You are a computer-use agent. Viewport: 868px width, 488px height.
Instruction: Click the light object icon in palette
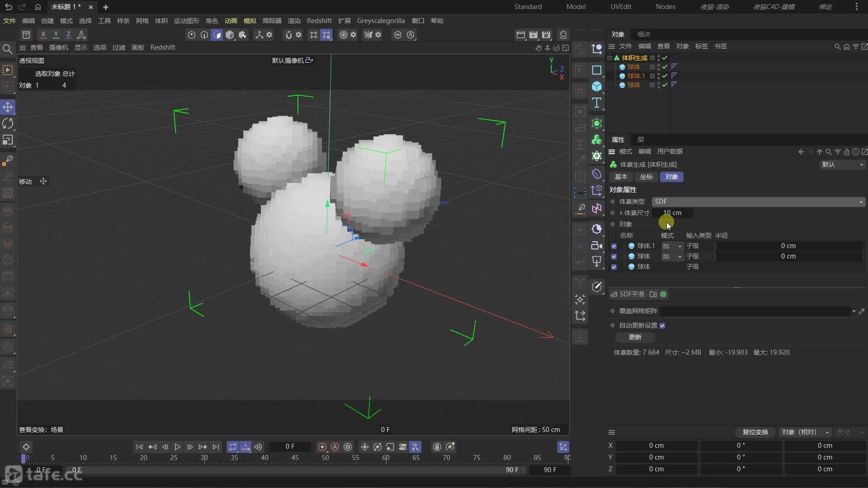(x=597, y=261)
